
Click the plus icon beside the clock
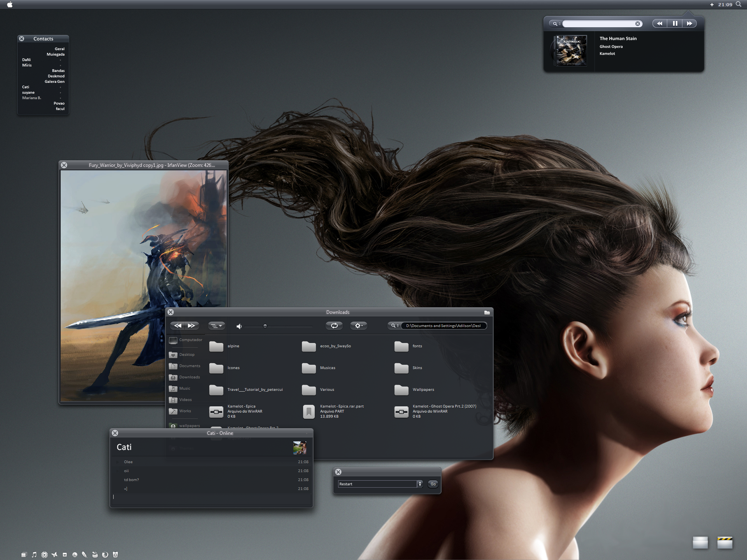712,5
